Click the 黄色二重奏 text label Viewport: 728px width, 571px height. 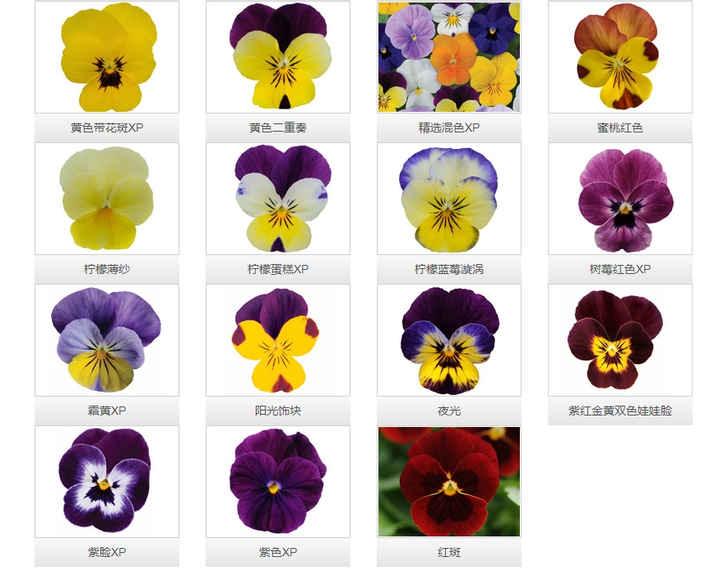pos(278,128)
